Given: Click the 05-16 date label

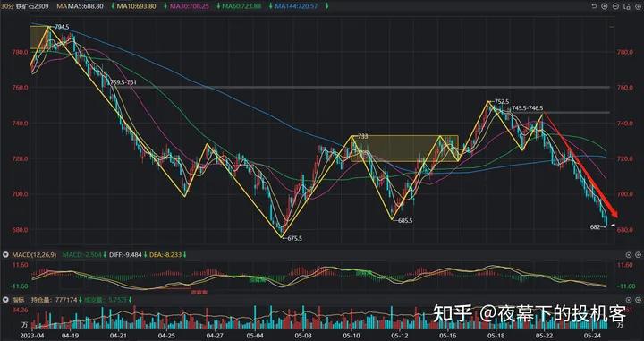Looking at the screenshot, I should [448, 336].
